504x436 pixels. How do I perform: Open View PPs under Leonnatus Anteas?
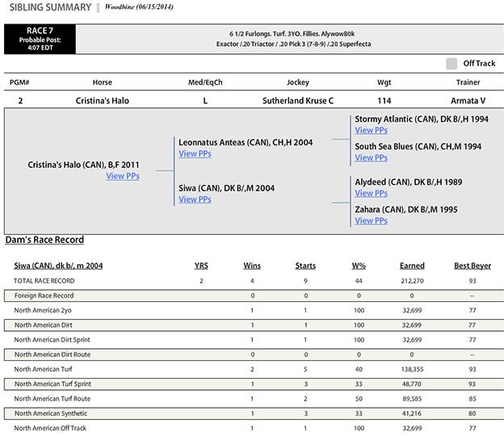coord(195,153)
